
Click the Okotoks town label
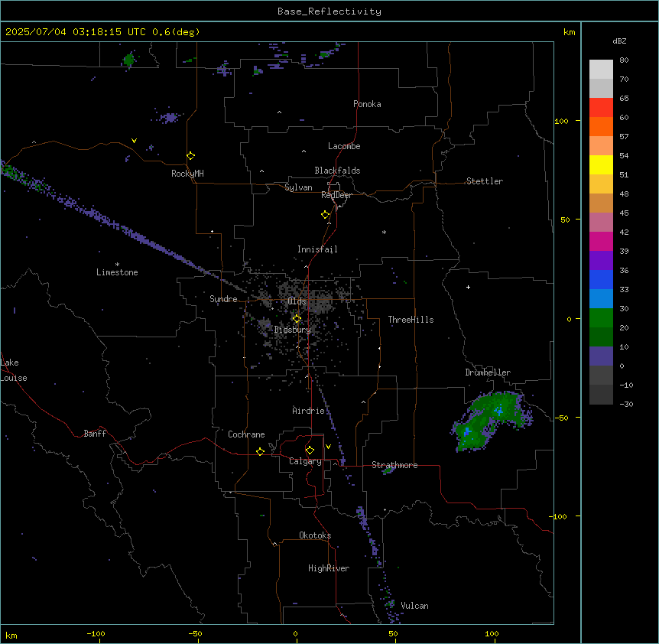click(x=315, y=535)
